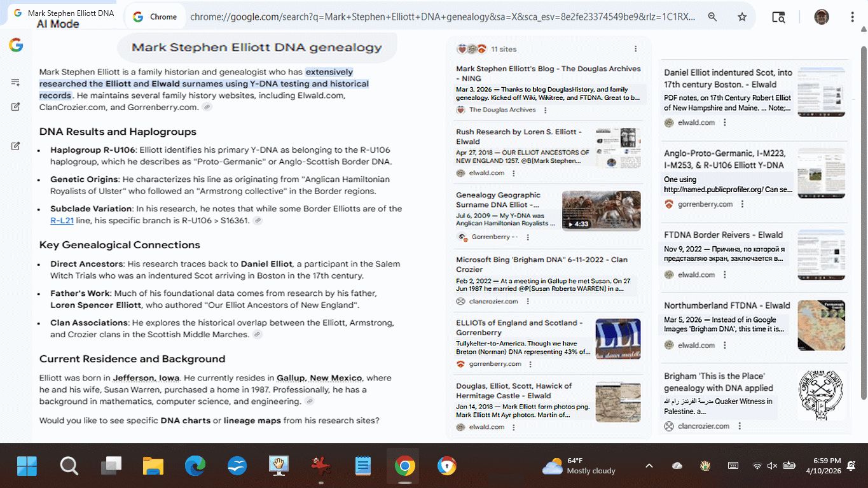The height and width of the screenshot is (488, 868).
Task: Expand hidden system tray icons chevron
Action: pos(649,466)
